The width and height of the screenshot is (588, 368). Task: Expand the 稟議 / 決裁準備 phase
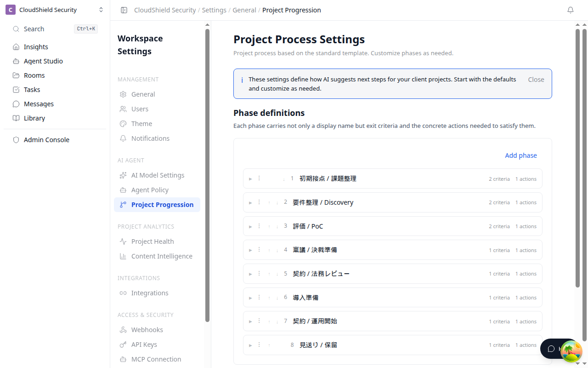250,250
